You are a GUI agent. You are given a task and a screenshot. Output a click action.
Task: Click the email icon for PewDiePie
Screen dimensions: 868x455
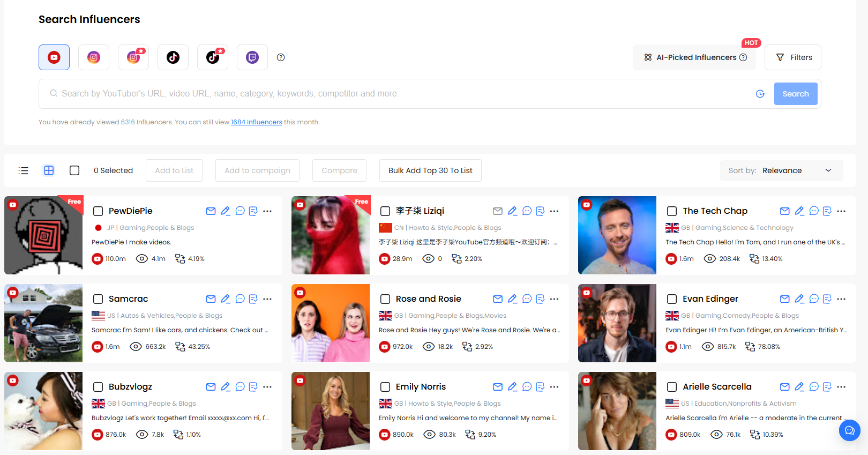pos(211,211)
